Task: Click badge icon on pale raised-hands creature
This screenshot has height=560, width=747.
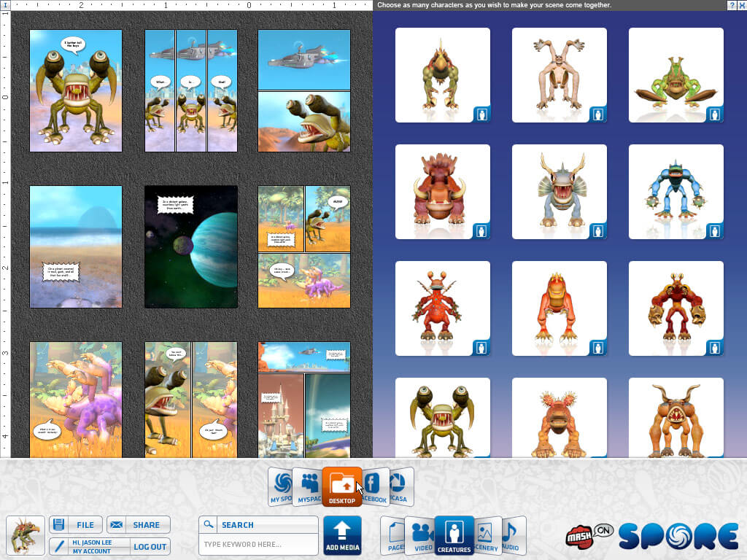Action: pyautogui.click(x=598, y=114)
